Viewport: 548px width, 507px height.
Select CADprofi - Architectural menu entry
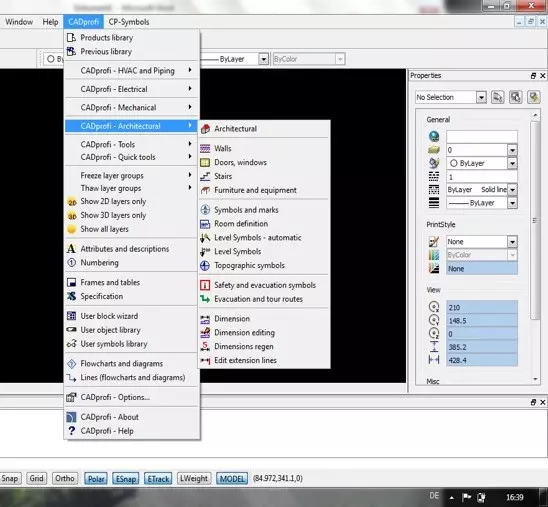tap(132, 126)
